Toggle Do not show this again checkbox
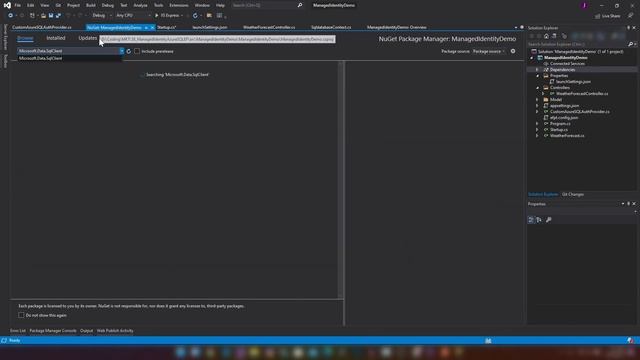 (21, 315)
